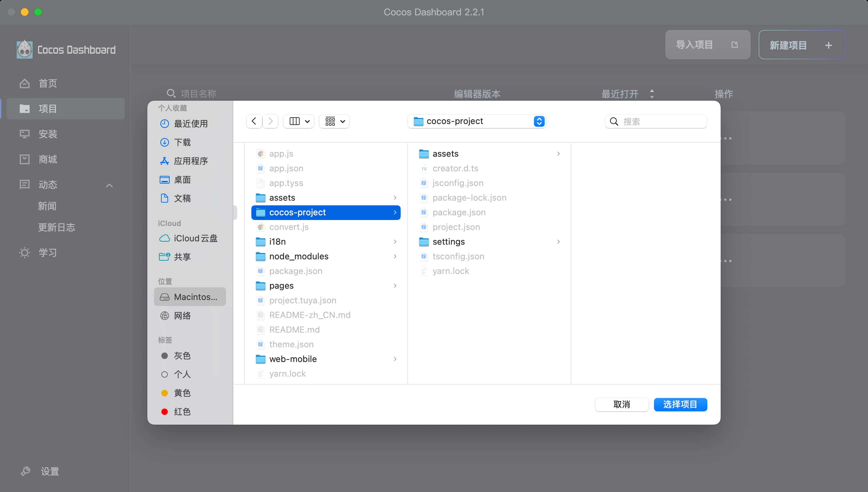
Task: Click the forward navigation arrow in file dialog
Action: coord(270,121)
